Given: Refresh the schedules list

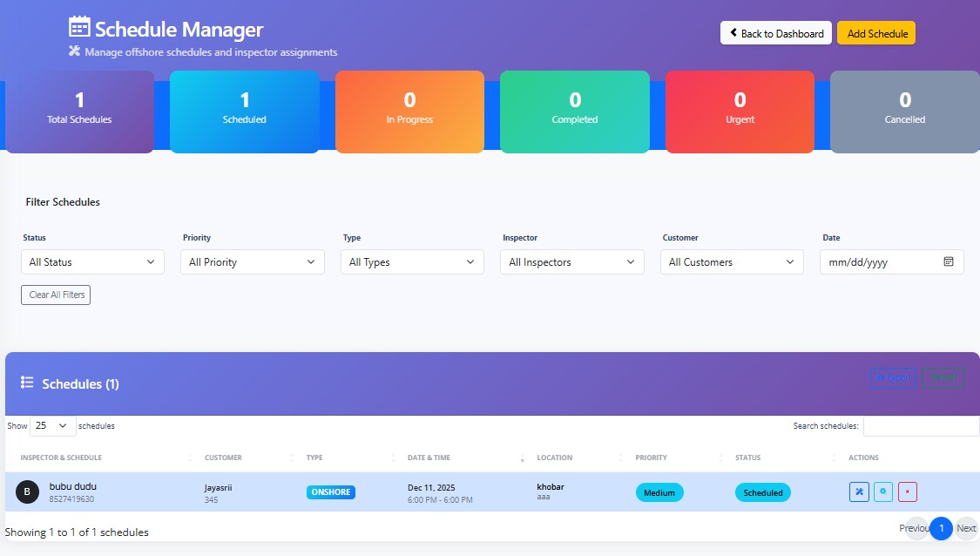Looking at the screenshot, I should point(943,377).
